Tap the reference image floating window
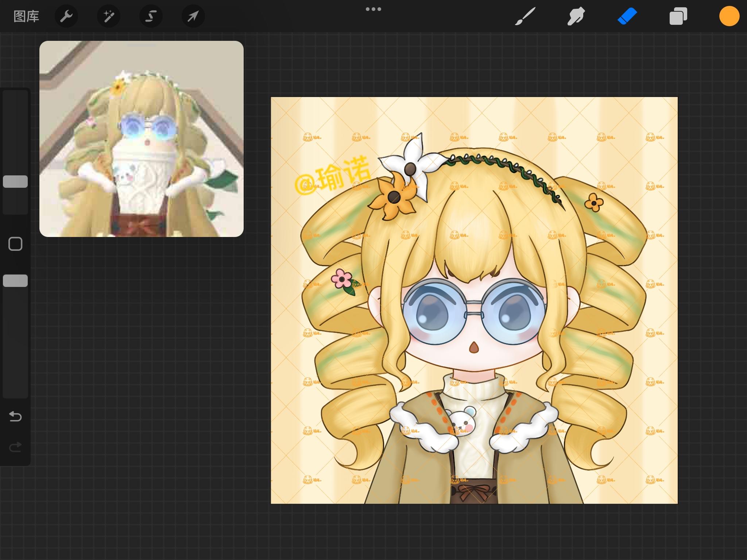Screen dimensions: 747x560 click(142, 139)
